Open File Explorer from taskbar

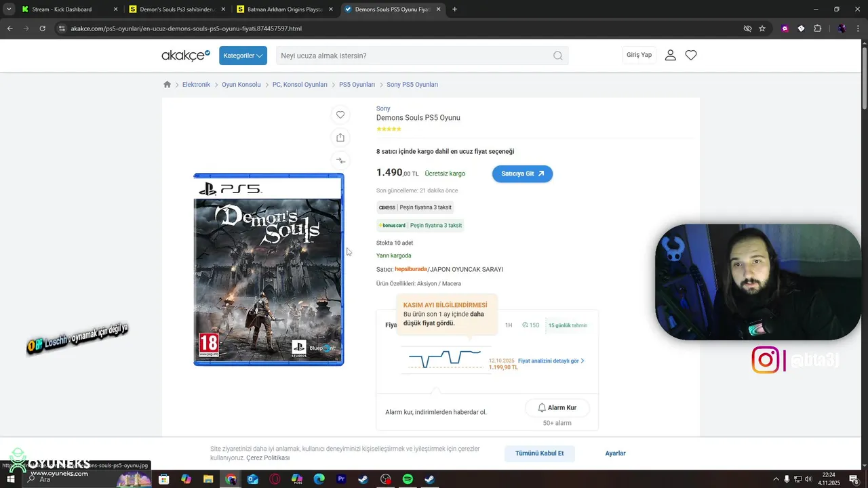208,479
